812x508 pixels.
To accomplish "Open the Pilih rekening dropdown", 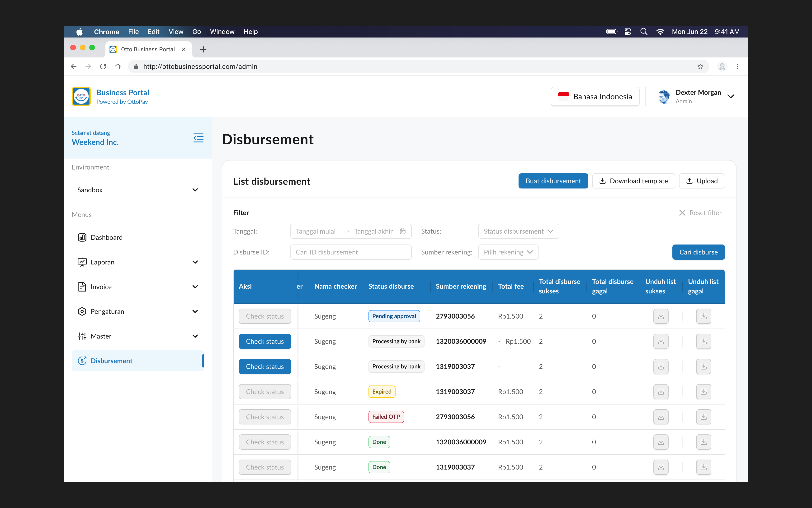I will [508, 252].
